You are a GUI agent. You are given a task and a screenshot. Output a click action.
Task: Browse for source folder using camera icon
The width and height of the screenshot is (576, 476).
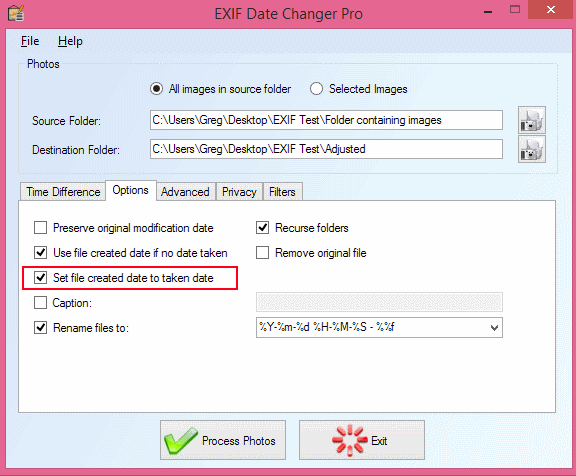click(532, 120)
